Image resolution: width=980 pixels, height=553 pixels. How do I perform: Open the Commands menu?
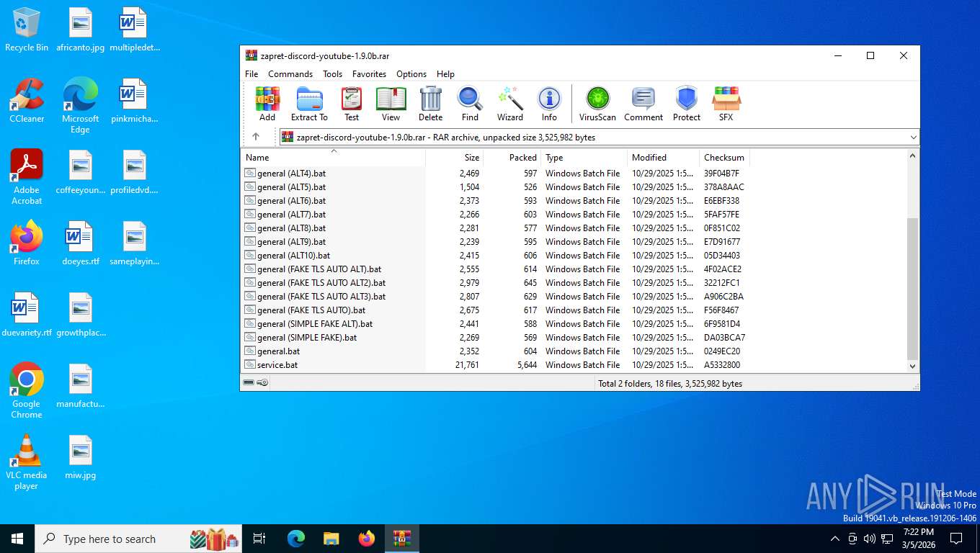click(x=290, y=73)
